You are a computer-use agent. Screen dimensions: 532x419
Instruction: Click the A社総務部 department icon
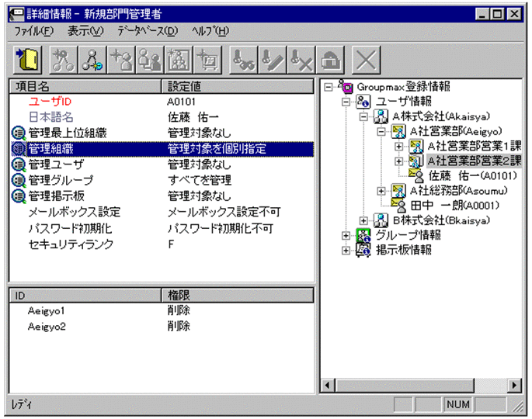(398, 191)
